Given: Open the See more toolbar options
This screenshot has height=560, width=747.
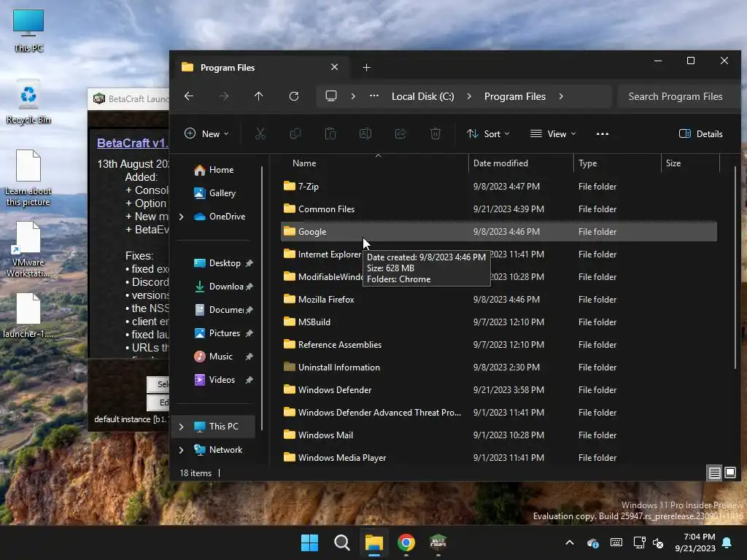Looking at the screenshot, I should tap(602, 134).
